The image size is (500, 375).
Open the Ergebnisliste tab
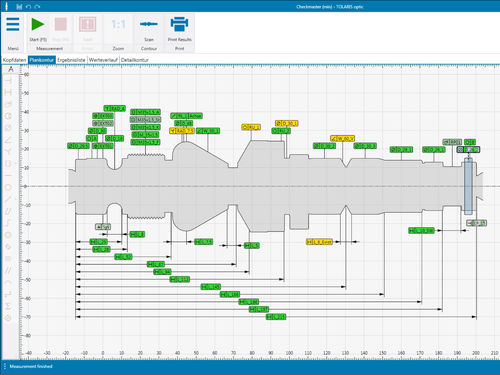tap(71, 60)
